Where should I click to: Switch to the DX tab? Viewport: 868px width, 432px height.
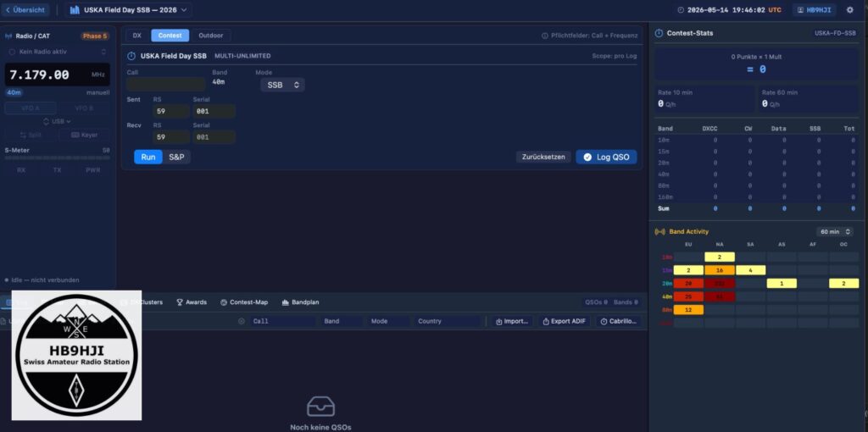(x=136, y=36)
